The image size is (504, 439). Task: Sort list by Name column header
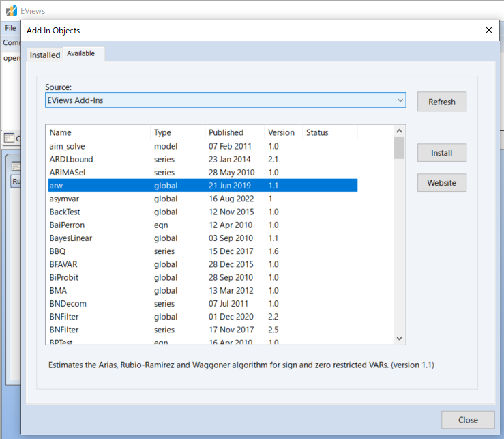[98, 132]
